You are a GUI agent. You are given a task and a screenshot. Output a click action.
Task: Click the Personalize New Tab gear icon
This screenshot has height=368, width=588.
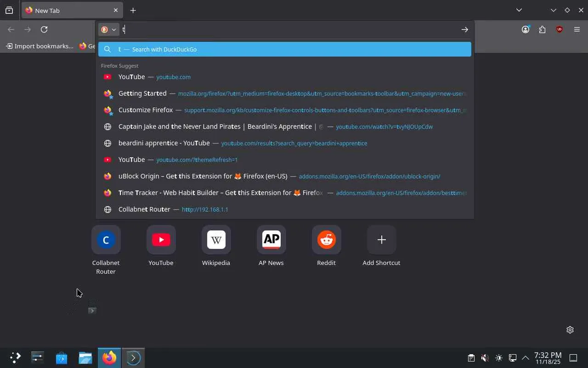(570, 330)
